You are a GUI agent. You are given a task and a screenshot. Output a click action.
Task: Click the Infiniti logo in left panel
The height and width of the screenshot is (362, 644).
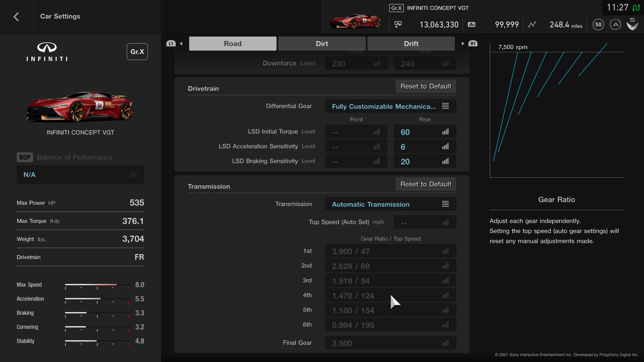(x=47, y=52)
